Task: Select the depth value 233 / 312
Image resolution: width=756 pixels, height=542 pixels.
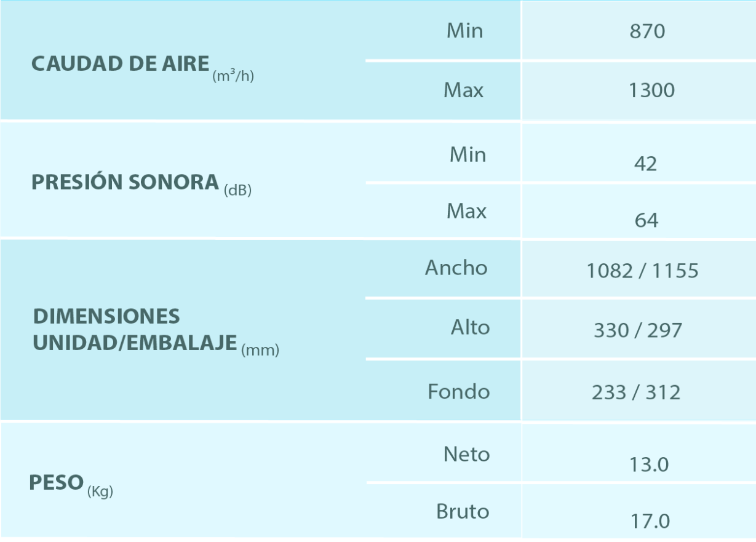Action: (x=636, y=393)
